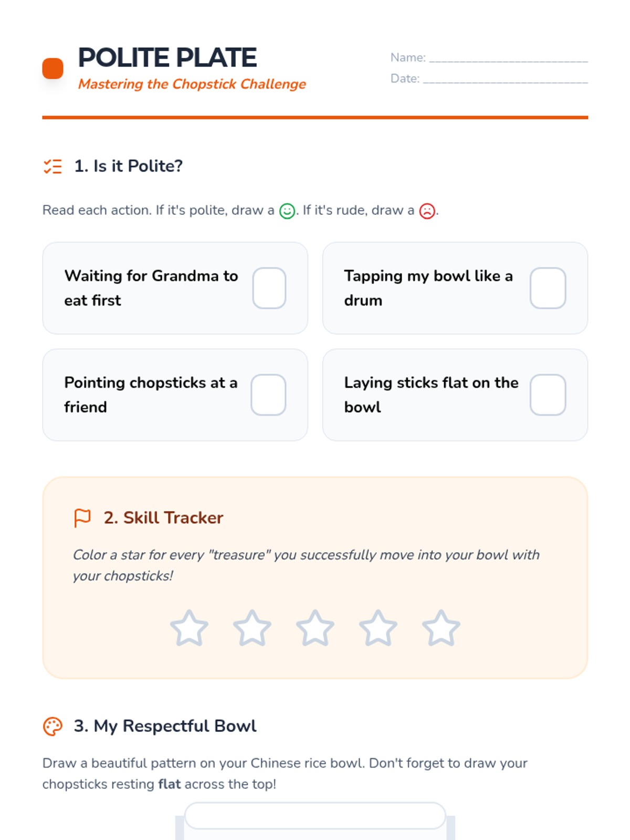The image size is (630, 840).
Task: Click the flag icon beside Skill Tracker
Action: pos(82,518)
